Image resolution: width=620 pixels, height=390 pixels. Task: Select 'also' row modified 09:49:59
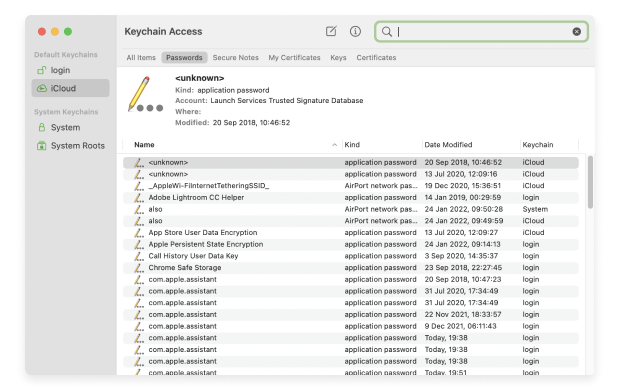point(351,221)
